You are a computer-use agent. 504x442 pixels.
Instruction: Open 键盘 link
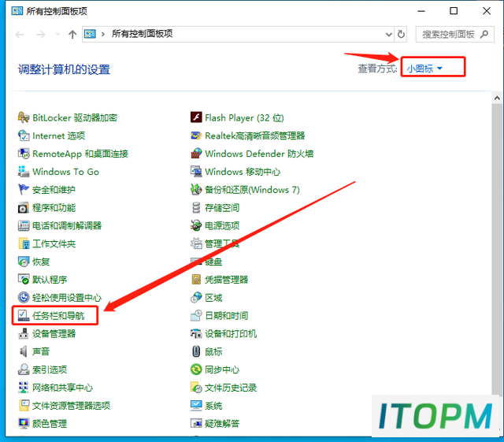pos(213,262)
